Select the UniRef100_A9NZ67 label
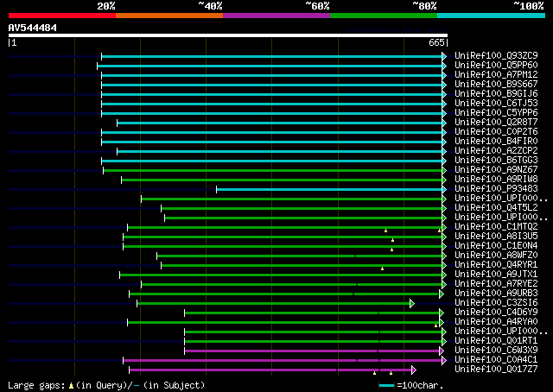Image resolution: width=553 pixels, height=392 pixels. [x=496, y=170]
